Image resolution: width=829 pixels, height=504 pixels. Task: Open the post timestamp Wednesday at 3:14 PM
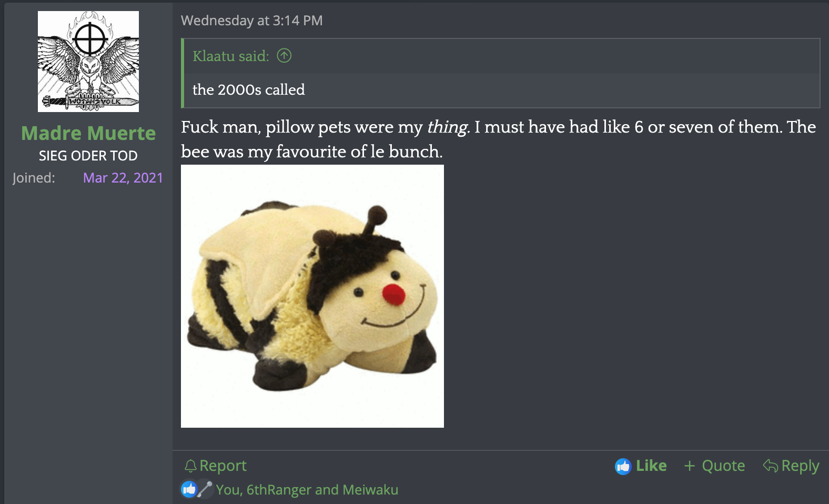[x=252, y=21]
